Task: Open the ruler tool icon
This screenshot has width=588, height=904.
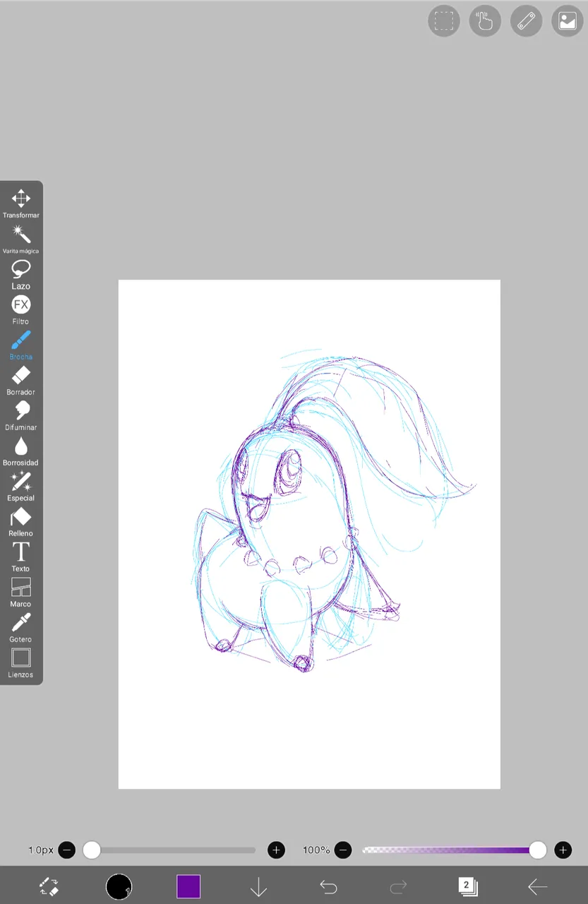Action: tap(526, 21)
